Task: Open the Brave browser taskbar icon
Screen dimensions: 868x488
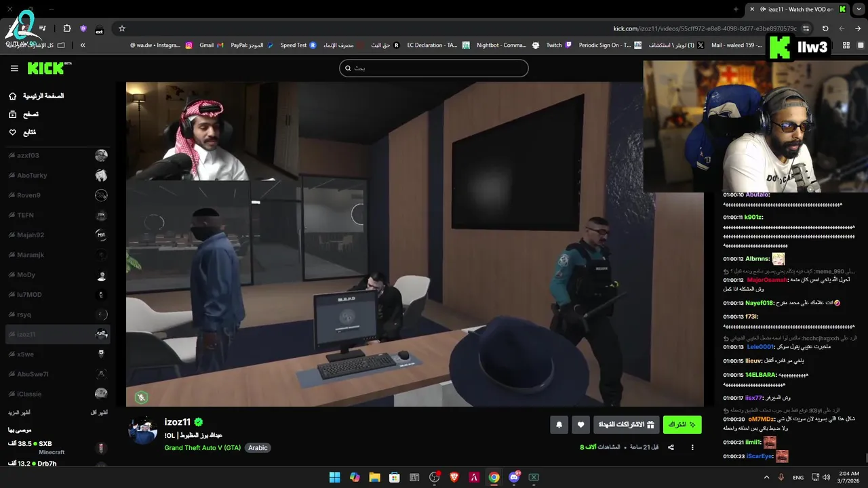Action: point(454,477)
